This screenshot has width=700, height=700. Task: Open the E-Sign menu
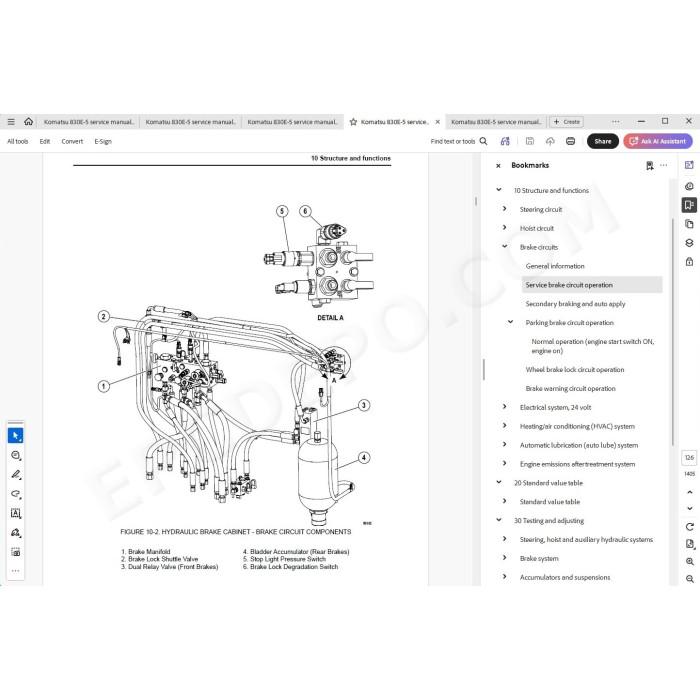[x=103, y=141]
